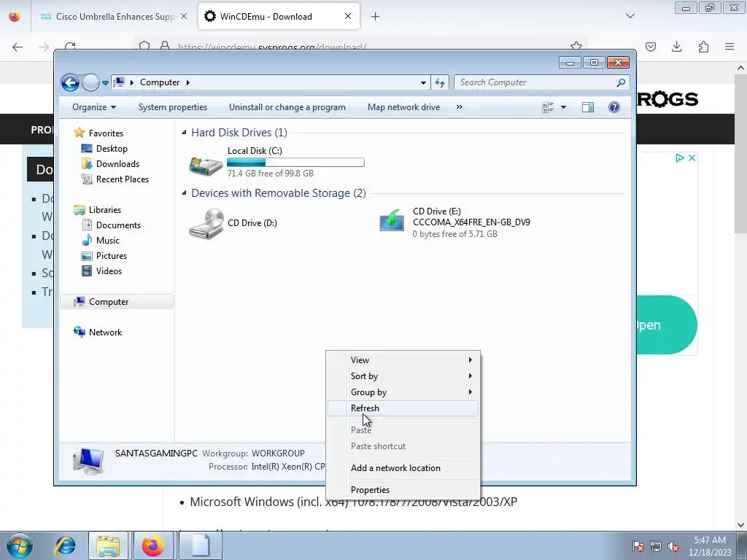Viewport: 747px width, 560px height.
Task: Open the Firefox application menu
Action: coord(729,47)
